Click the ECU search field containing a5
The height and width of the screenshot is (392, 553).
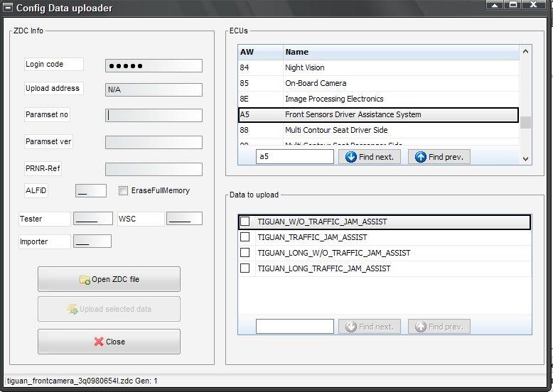click(x=295, y=157)
